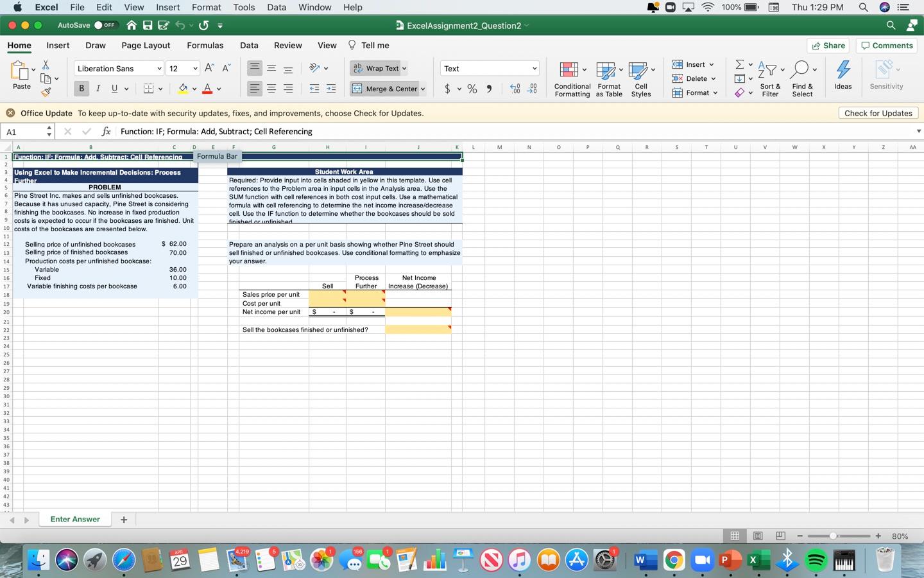The image size is (924, 578).
Task: Open the Data menu in menu bar
Action: [x=277, y=7]
